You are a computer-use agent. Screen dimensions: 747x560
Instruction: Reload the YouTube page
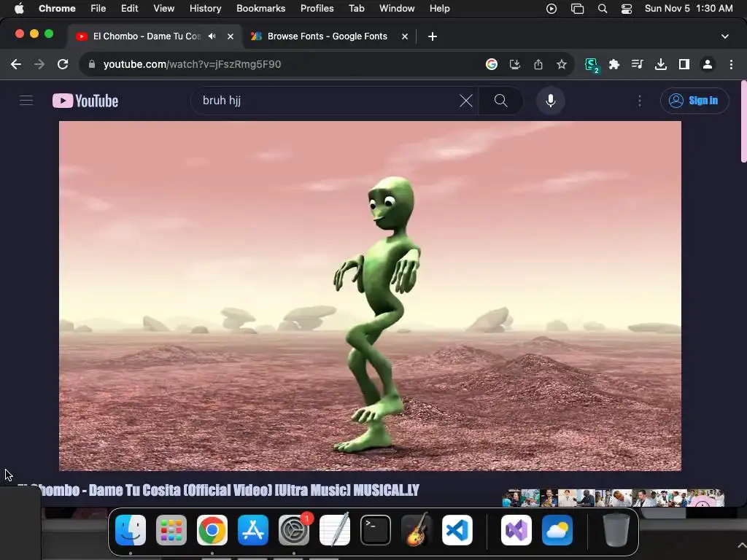click(63, 64)
